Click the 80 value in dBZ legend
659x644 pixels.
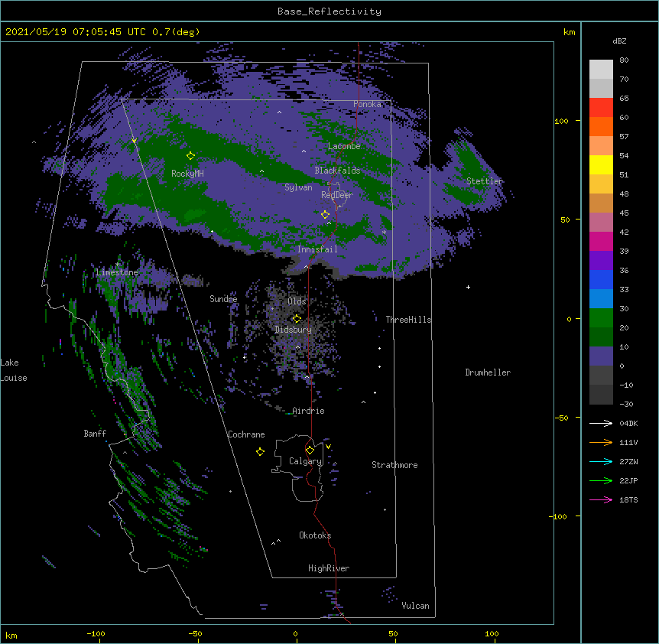(x=624, y=60)
